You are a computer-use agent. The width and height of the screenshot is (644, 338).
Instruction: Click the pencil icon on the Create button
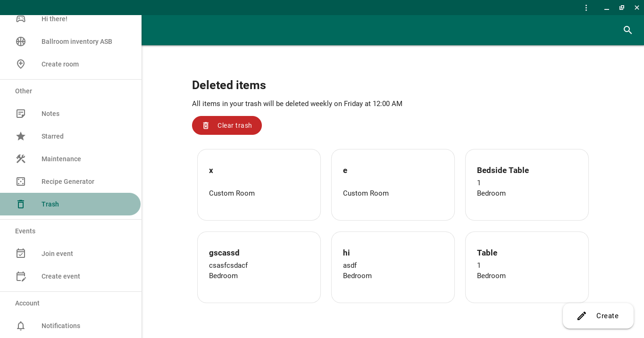pos(582,316)
